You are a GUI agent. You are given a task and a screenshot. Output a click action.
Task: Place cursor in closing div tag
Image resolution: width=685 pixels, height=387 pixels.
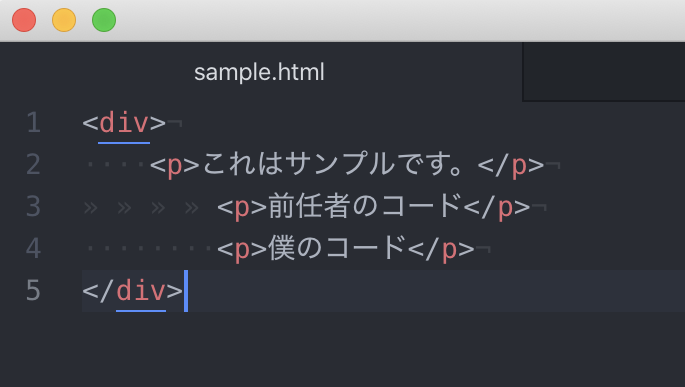[x=133, y=290]
